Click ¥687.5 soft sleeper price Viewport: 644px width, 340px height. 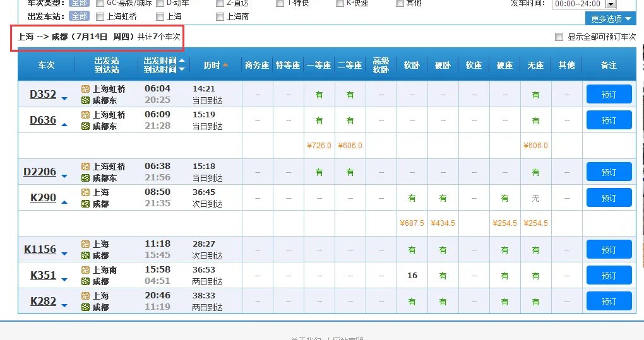click(x=412, y=223)
